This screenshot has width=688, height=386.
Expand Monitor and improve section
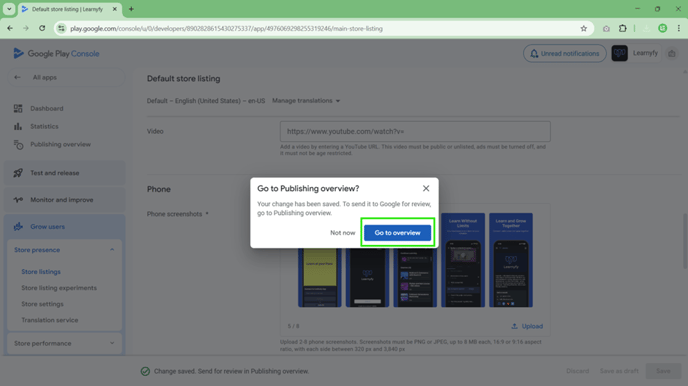tap(65, 200)
